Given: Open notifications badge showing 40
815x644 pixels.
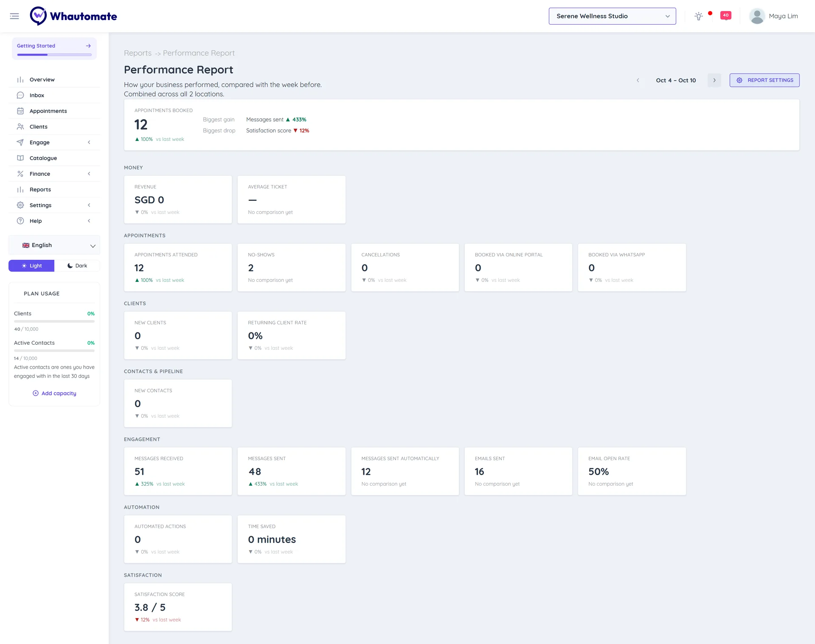Looking at the screenshot, I should point(726,16).
